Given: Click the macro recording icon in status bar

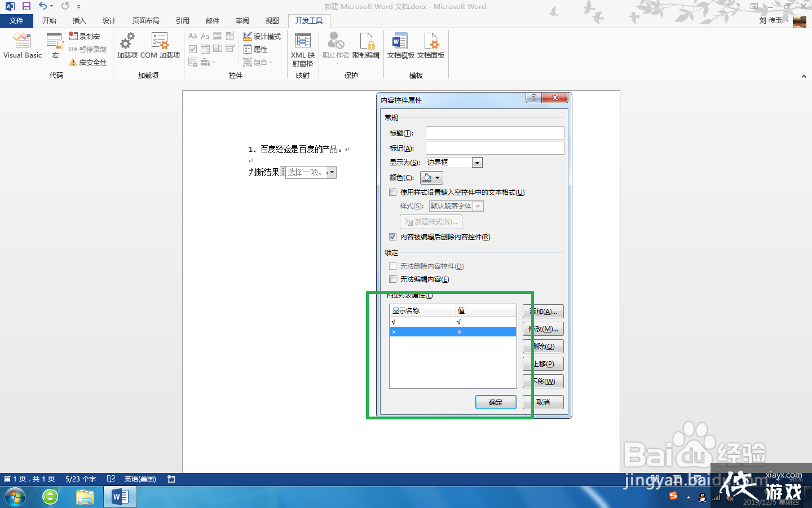Looking at the screenshot, I should tap(171, 479).
